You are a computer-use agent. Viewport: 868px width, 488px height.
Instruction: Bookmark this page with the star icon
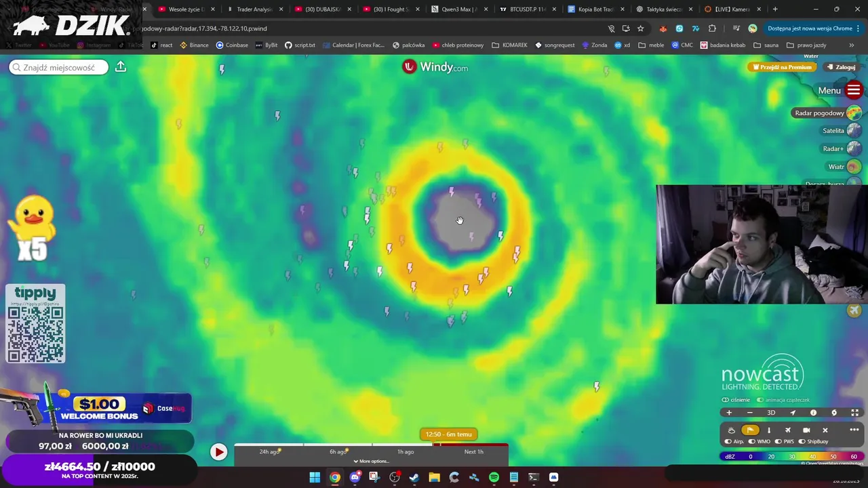[640, 28]
